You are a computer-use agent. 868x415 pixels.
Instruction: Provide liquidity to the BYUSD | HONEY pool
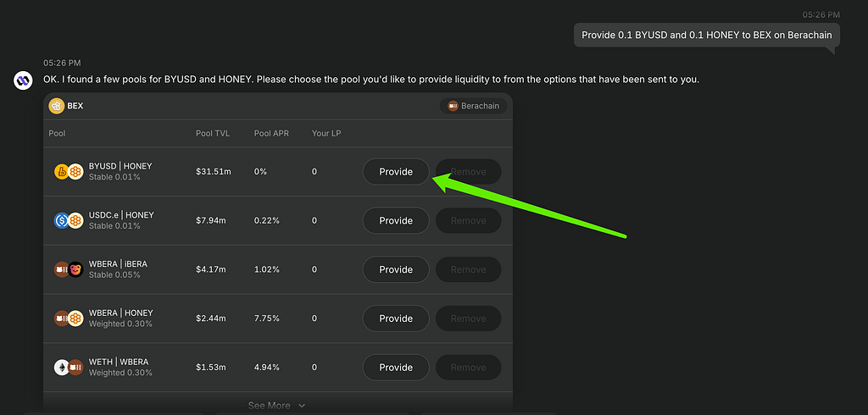coord(396,172)
